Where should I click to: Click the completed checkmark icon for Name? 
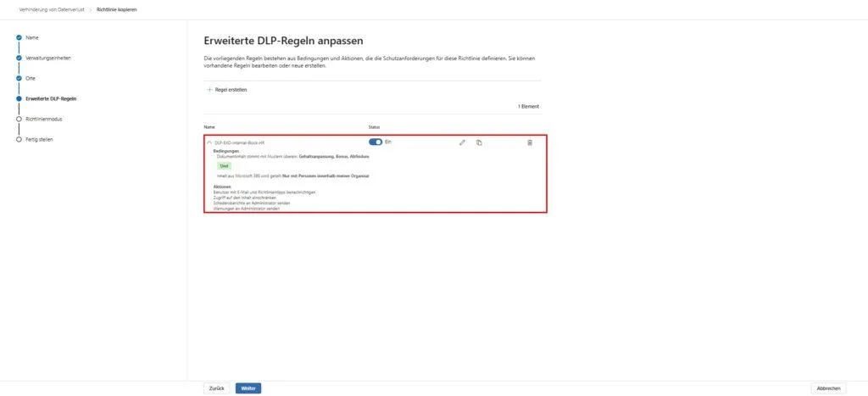(19, 38)
